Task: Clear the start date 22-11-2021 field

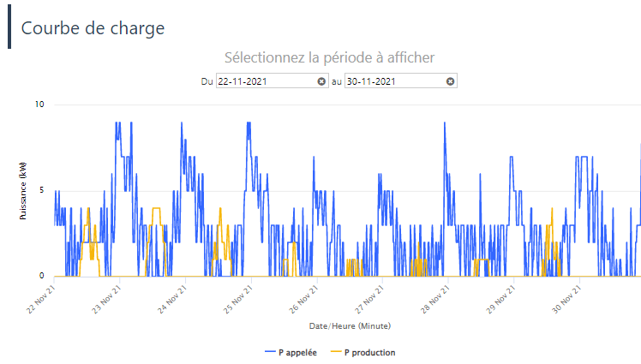Action: 321,81
